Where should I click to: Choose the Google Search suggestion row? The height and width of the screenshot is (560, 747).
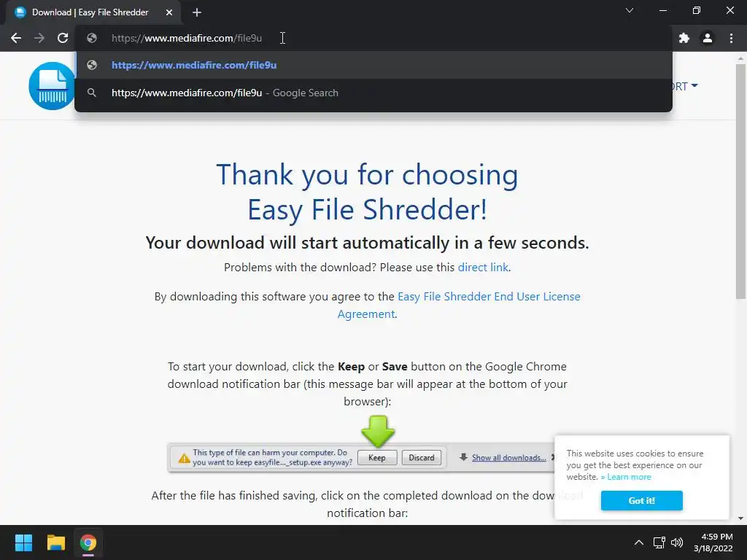point(373,93)
